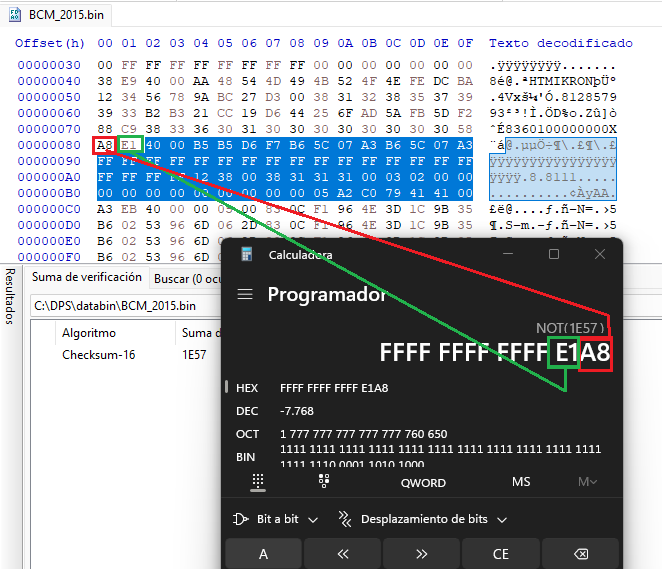Click the left shift << key

point(343,553)
